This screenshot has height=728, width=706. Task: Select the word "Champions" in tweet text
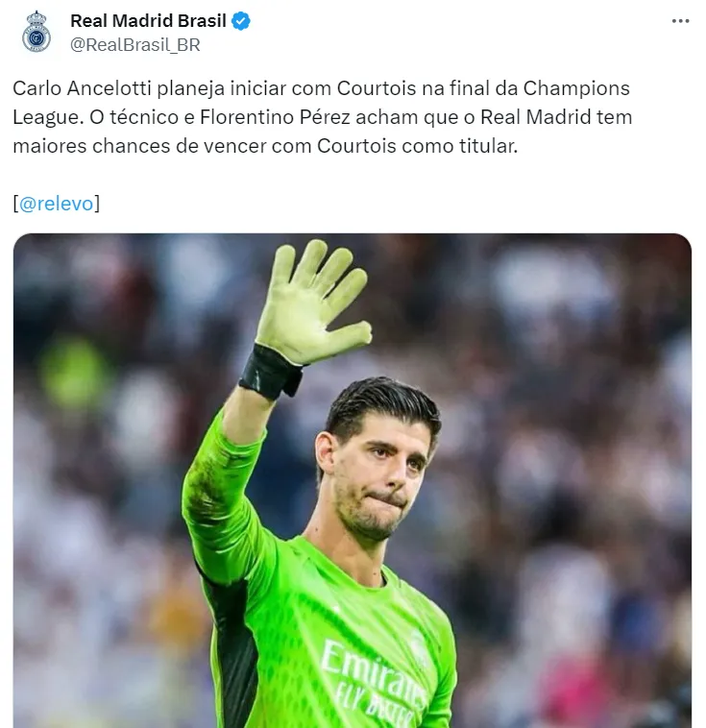pos(576,88)
